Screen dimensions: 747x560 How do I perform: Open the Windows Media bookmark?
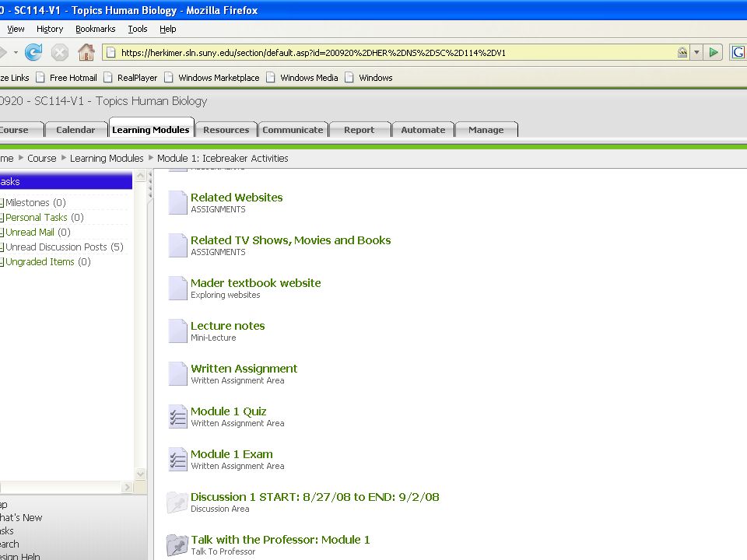click(x=303, y=78)
